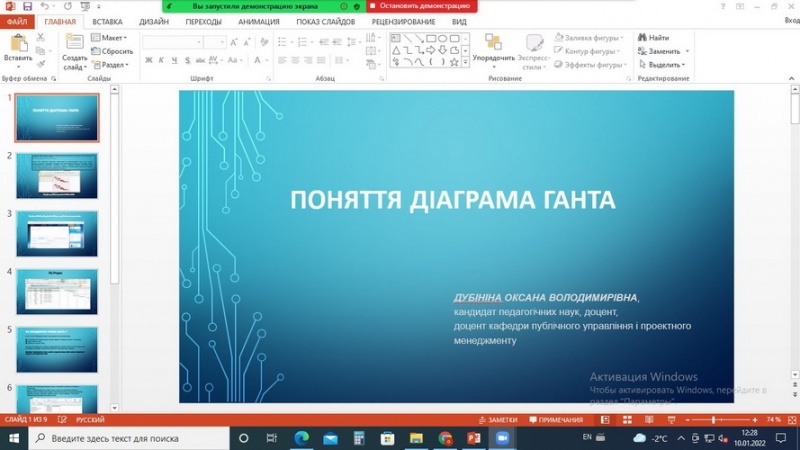800x450 pixels.
Task: Switch to the ПЕРЕХОДЫ tab
Action: coord(204,22)
